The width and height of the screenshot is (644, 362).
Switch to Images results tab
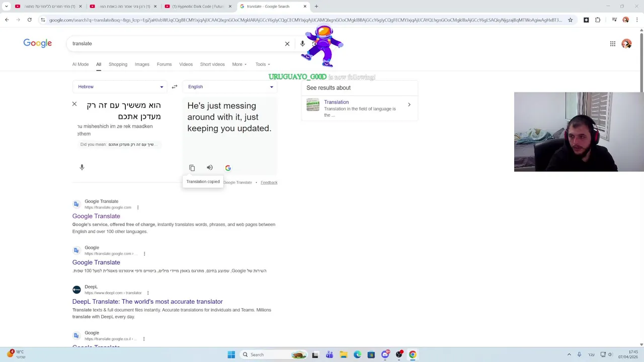142,64
